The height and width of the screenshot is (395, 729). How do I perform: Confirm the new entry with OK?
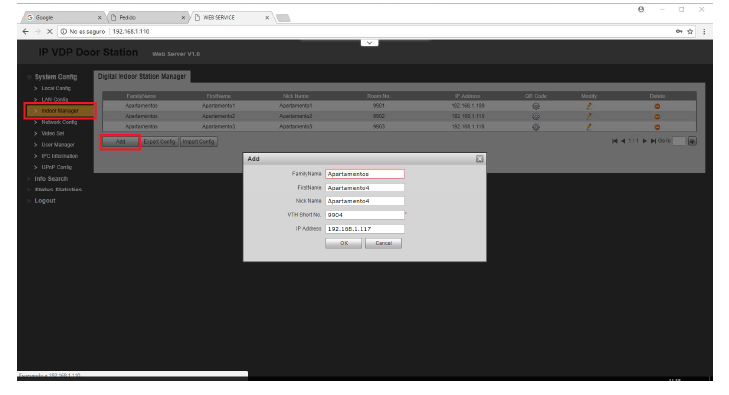coord(344,243)
